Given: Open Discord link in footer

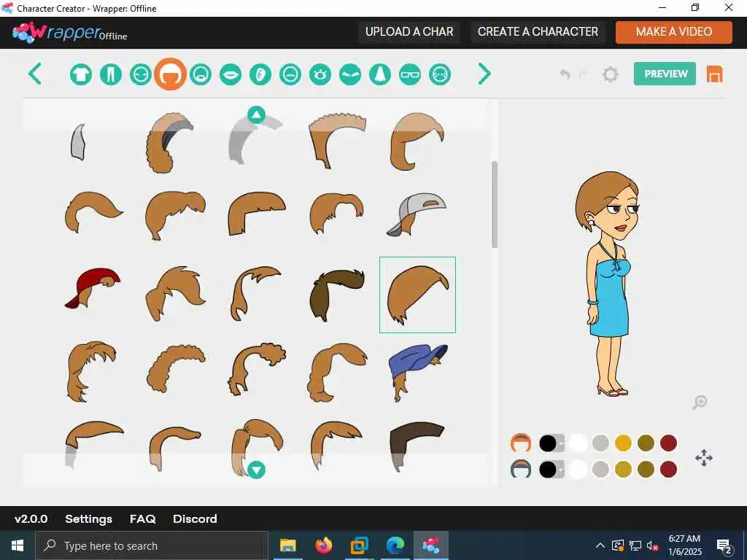Looking at the screenshot, I should click(195, 518).
